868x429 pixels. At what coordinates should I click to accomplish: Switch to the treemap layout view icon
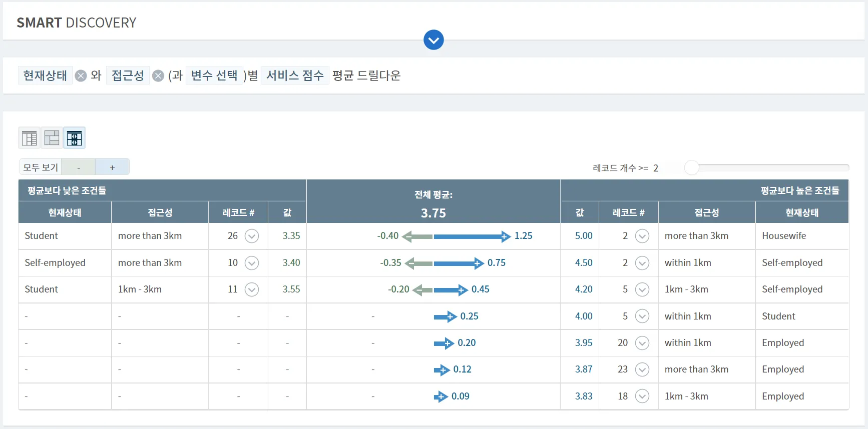[x=52, y=138]
